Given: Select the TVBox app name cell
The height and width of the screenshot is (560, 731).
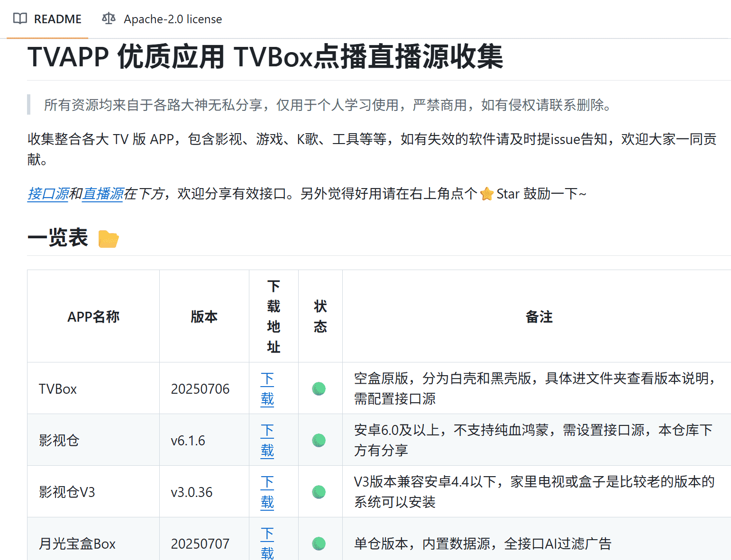Looking at the screenshot, I should (x=93, y=388).
